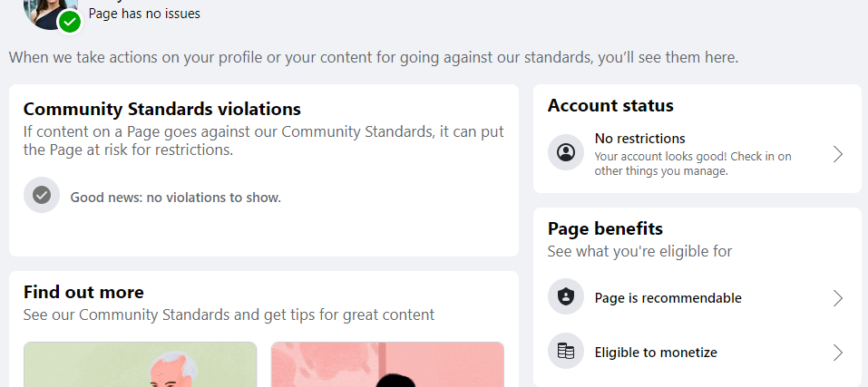Open the No restrictions status item
This screenshot has width=868, height=387.
pos(697,154)
